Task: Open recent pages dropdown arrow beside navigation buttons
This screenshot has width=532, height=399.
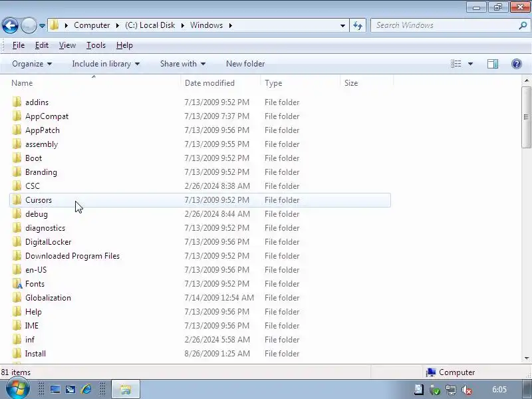Action: point(42,26)
